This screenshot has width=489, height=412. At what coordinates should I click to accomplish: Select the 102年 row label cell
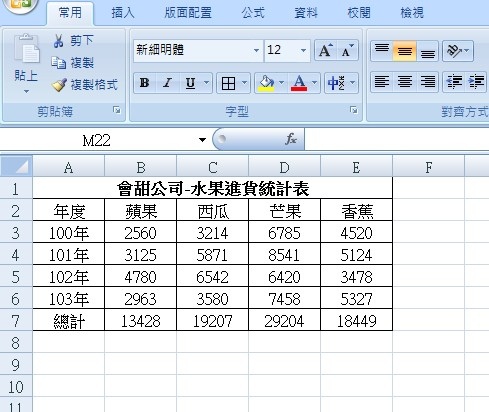[69, 277]
